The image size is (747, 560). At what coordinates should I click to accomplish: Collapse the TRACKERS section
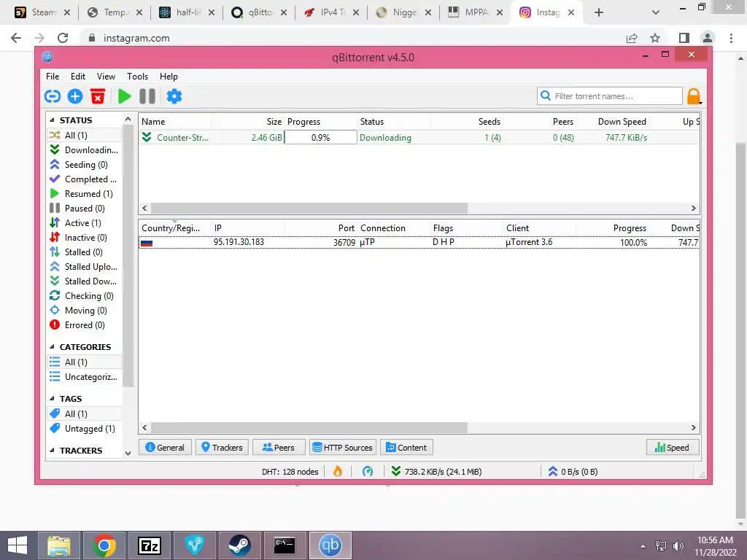point(52,451)
